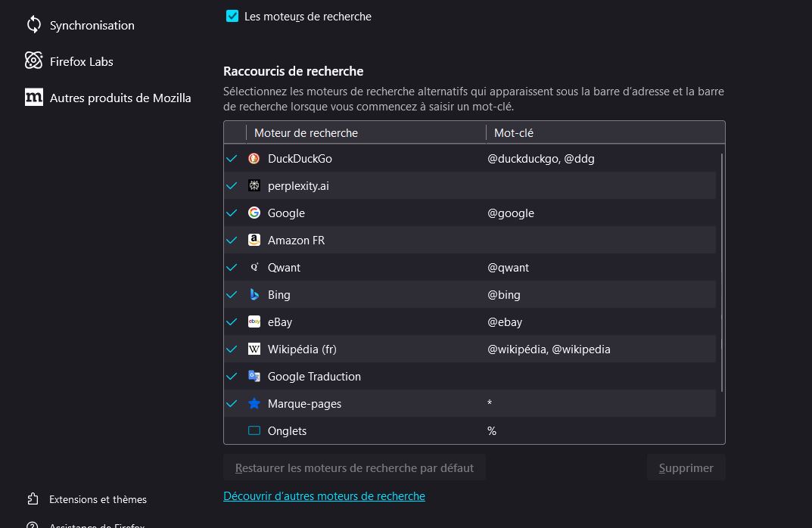Toggle the Marque-pages row checkmark

[232, 403]
